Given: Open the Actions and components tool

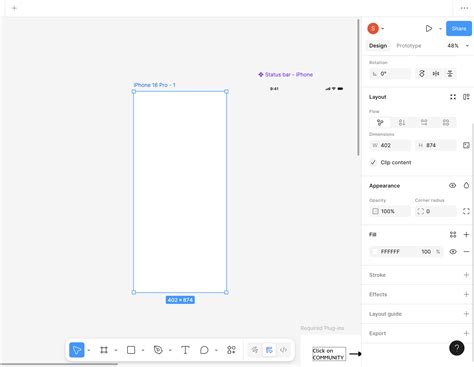Looking at the screenshot, I should 231,350.
